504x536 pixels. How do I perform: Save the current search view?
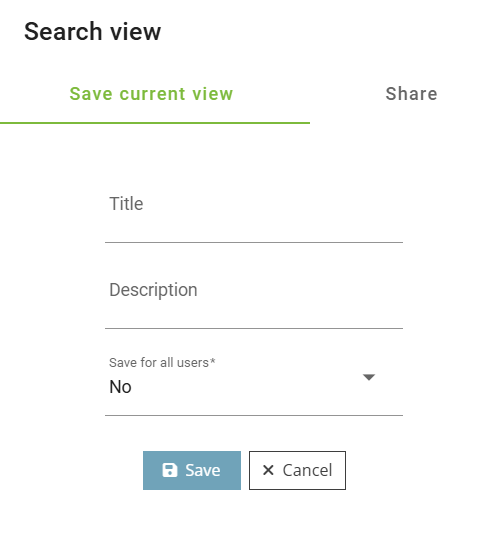(x=192, y=470)
